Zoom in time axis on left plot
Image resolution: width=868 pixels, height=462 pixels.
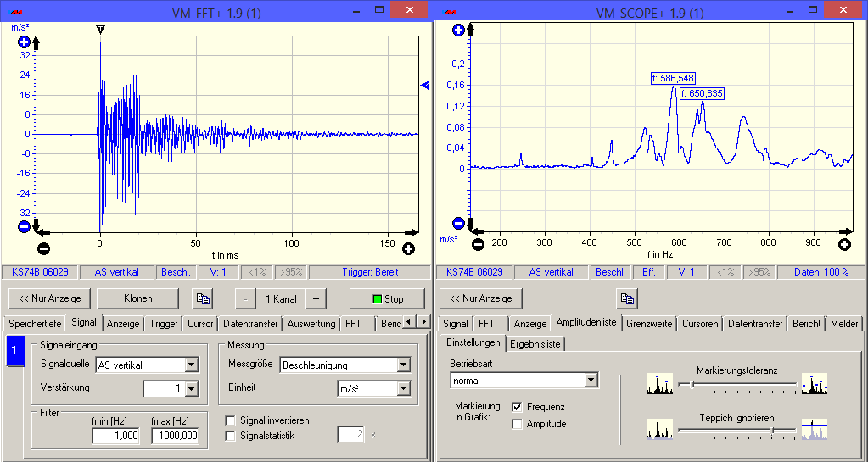pyautogui.click(x=408, y=249)
